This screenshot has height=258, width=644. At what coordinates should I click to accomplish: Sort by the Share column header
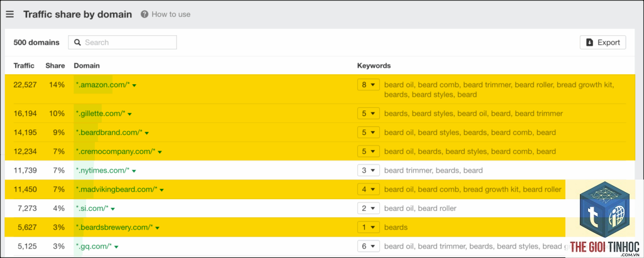click(x=55, y=66)
